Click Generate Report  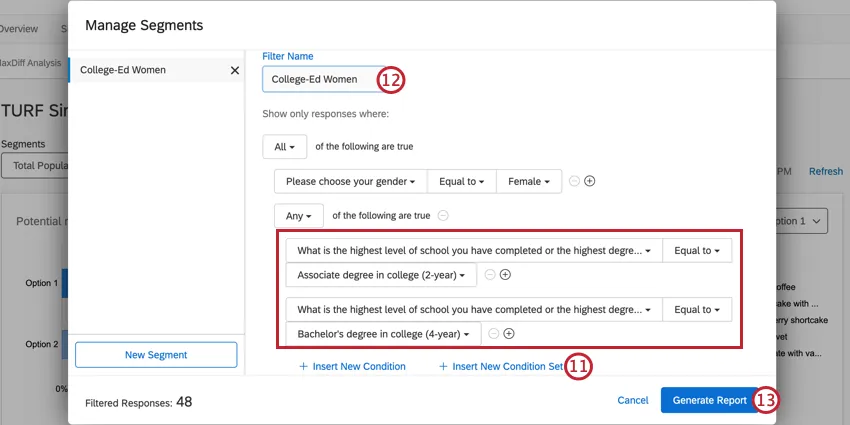click(x=709, y=400)
